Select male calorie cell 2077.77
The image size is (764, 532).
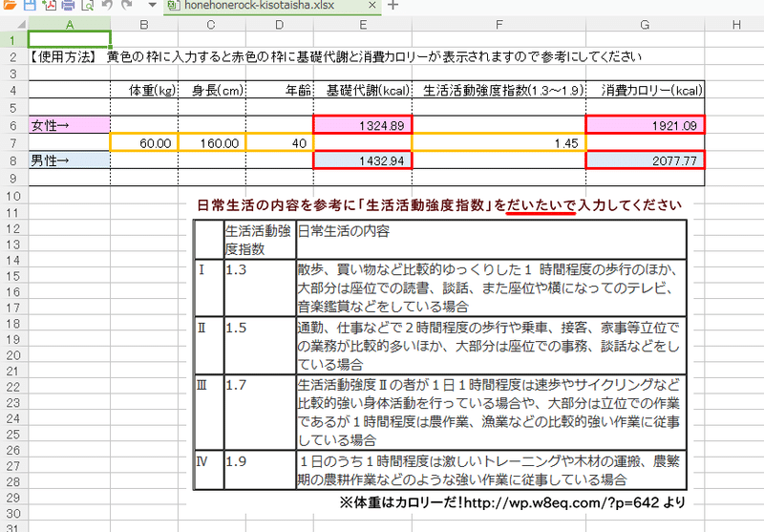click(645, 160)
